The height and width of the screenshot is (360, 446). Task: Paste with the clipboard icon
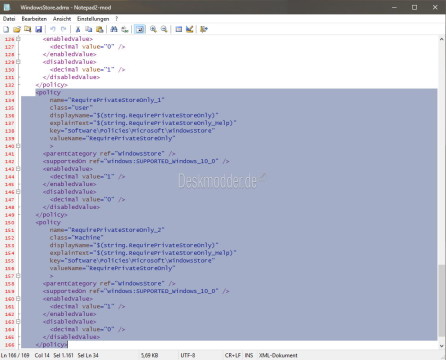coord(99,29)
